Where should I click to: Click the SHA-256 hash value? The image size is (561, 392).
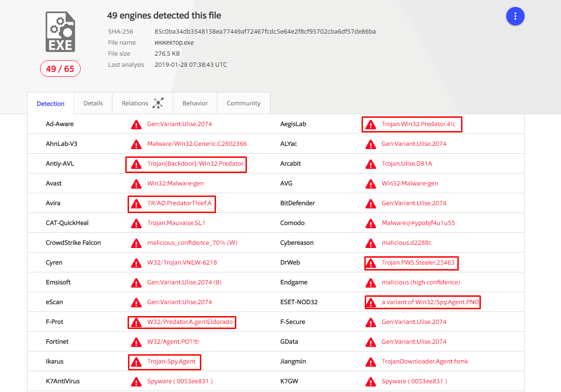tap(265, 31)
